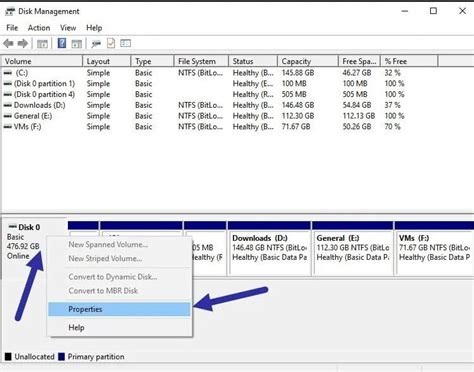Viewport: 474px width, 372px height.
Task: Select the Disk 0 header label
Action: coord(29,227)
